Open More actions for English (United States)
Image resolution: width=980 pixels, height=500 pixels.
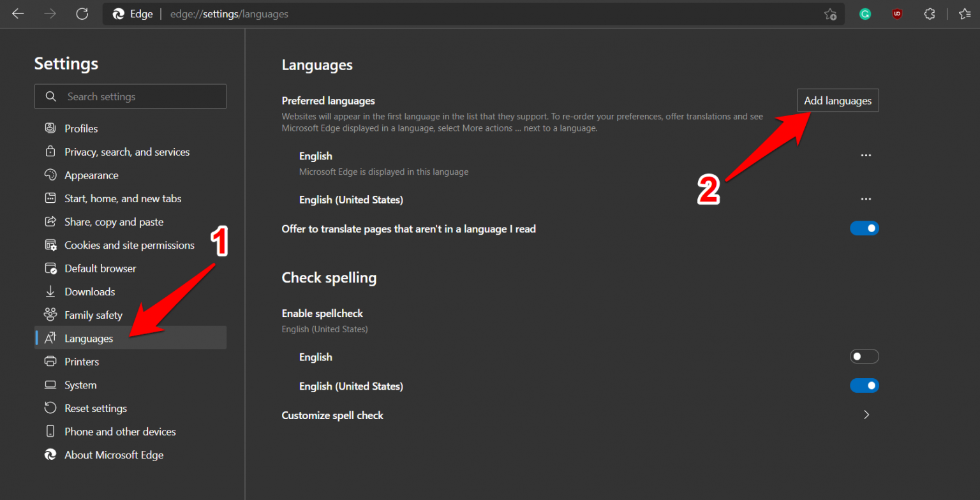pyautogui.click(x=866, y=199)
